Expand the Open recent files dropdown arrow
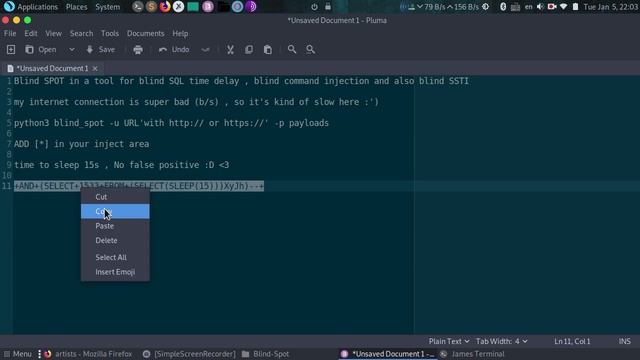Screen dimensions: 640x360 [72, 49]
